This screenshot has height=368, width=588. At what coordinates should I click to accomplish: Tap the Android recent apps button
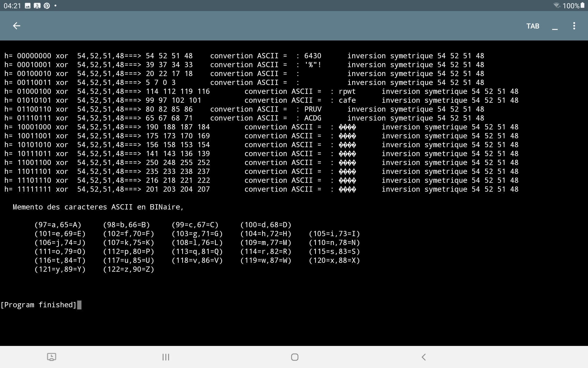166,357
